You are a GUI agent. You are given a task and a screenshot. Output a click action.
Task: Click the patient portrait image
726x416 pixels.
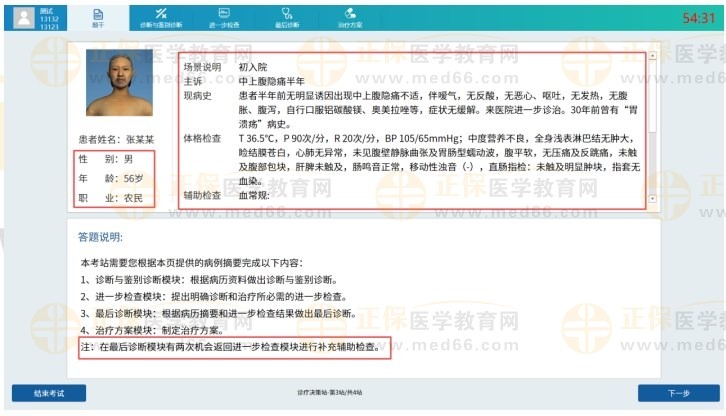122,86
